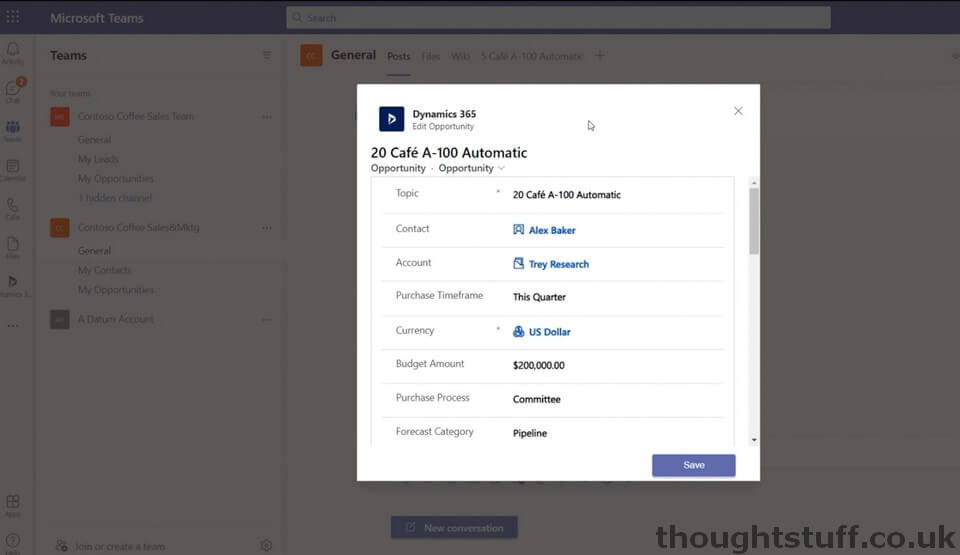
Task: Edit the Budget Amount $200,000.00 field
Action: click(539, 365)
